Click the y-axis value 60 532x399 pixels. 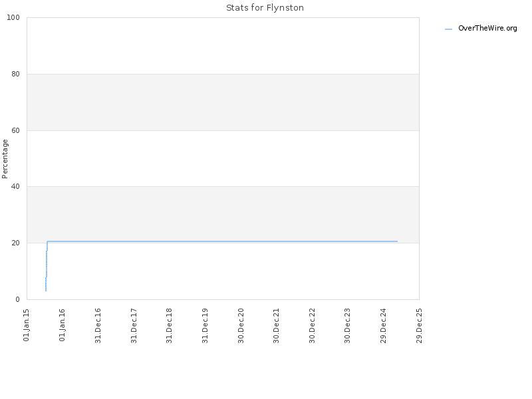[x=15, y=130]
